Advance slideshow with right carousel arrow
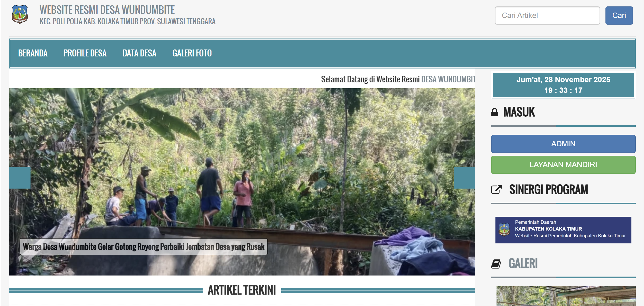 (464, 178)
